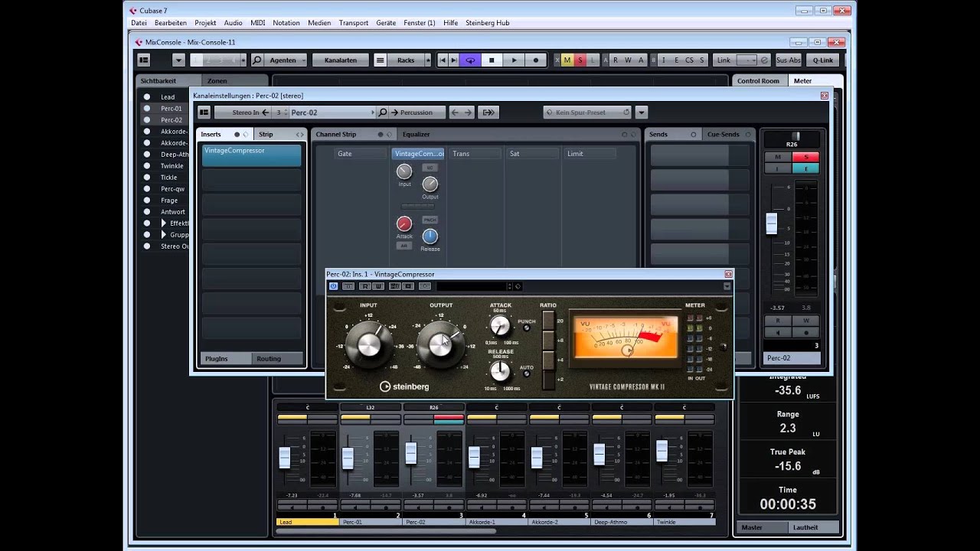980x551 pixels.
Task: Open the Projekt menu
Action: (205, 23)
